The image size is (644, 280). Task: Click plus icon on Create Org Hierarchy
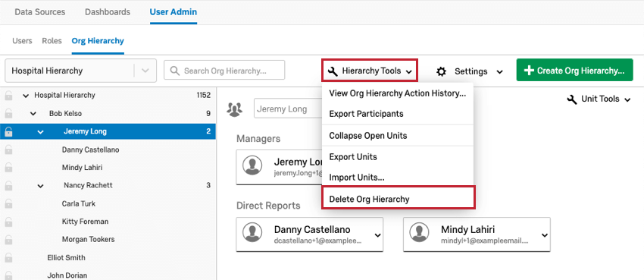point(529,71)
